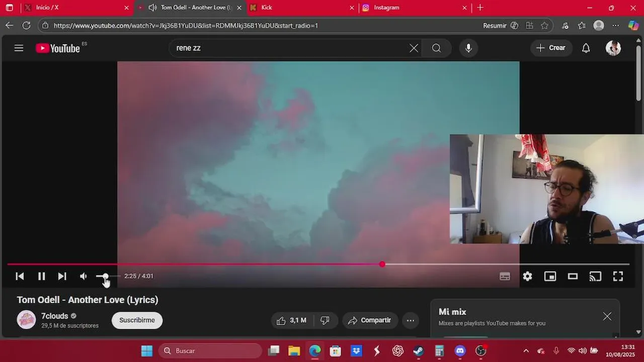Open Calculator from the taskbar

pos(439,350)
